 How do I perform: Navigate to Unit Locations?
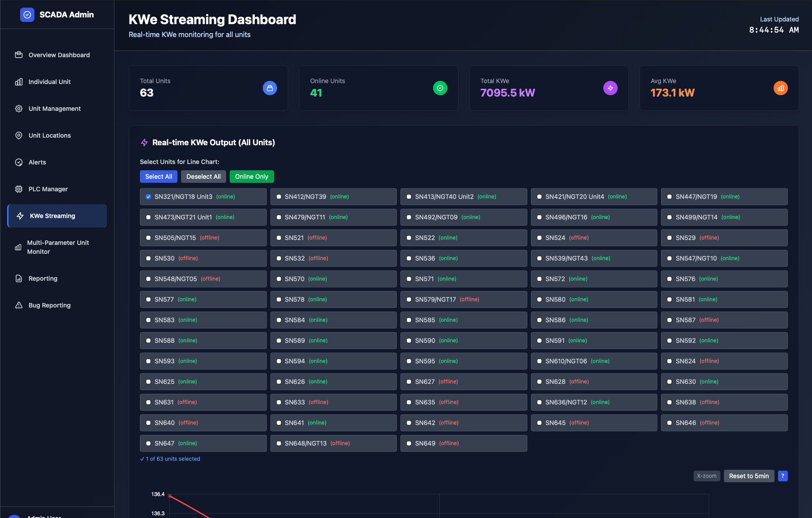tap(57, 135)
